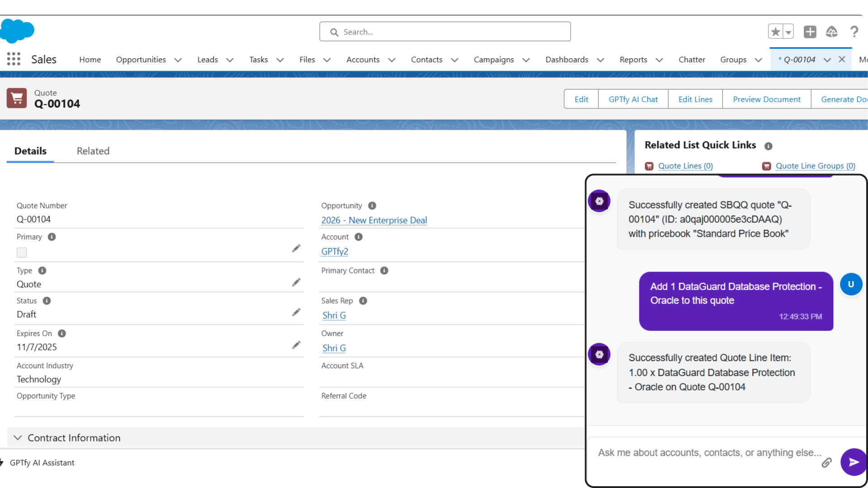Expand the Accounts nav dropdown chevron
Viewport: 868px width, 488px height.
pos(392,60)
